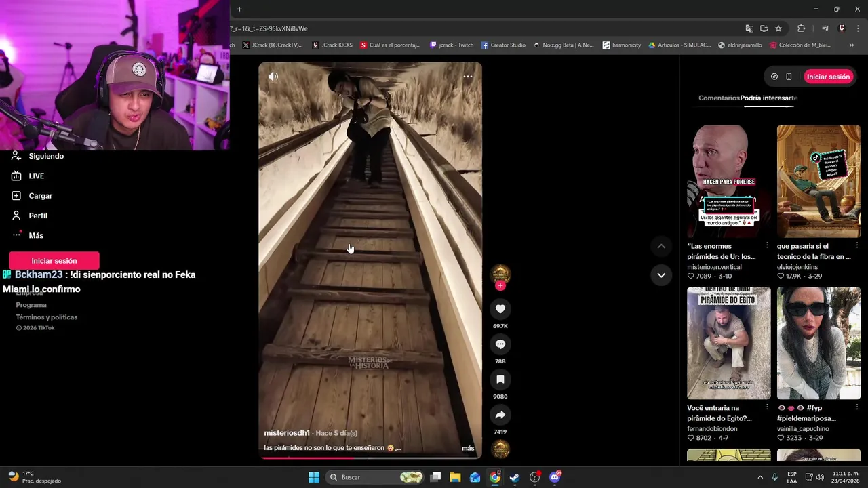Open Steam from the taskbar
868x488 pixels.
tap(515, 477)
